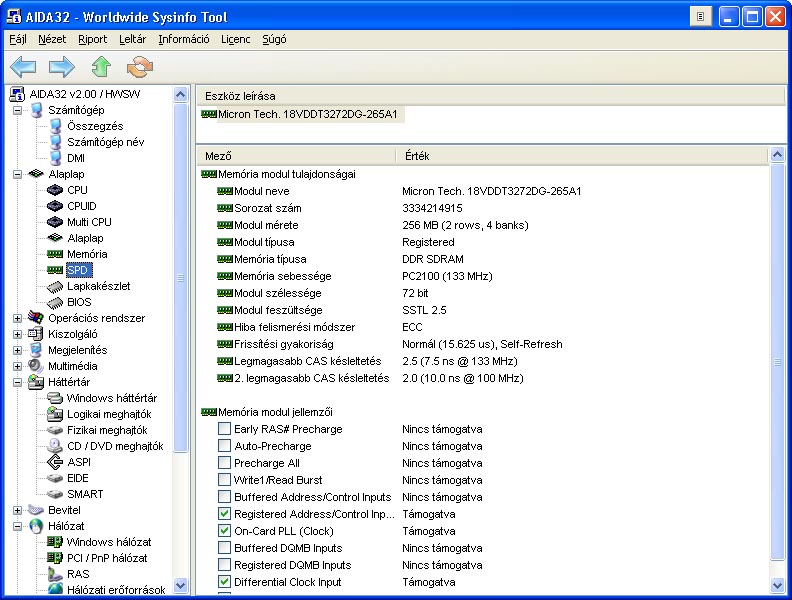Image resolution: width=792 pixels, height=600 pixels.
Task: Click the green Up arrow toolbar icon
Action: point(102,66)
